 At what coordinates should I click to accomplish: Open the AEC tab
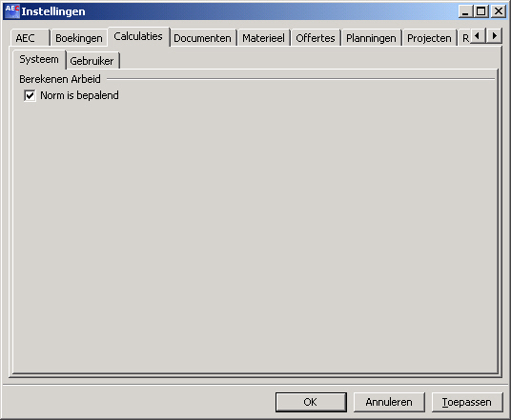tap(30, 38)
